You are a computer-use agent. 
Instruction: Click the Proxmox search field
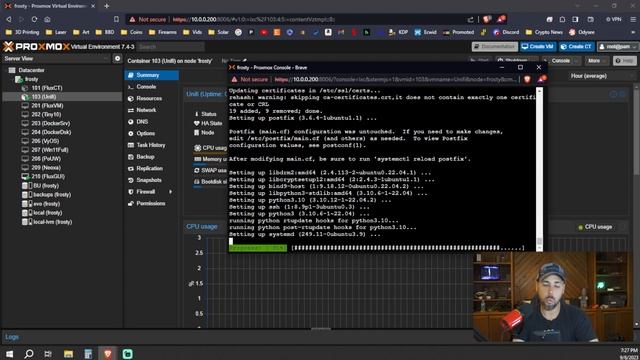pyautogui.click(x=171, y=47)
